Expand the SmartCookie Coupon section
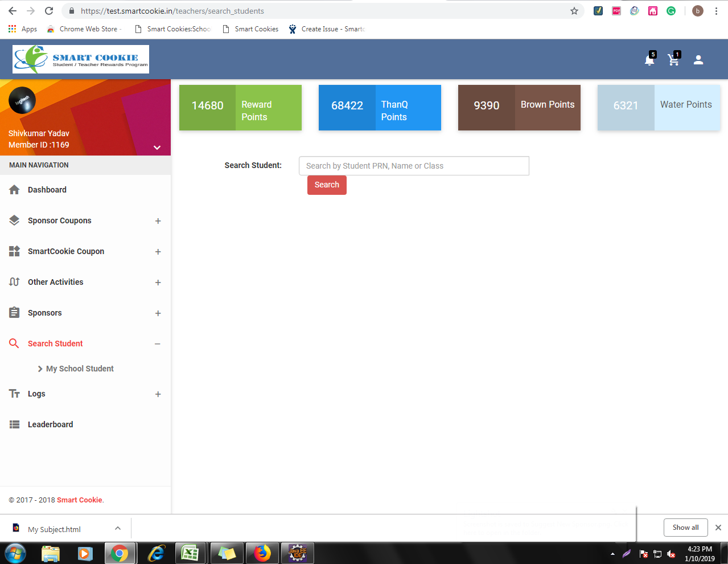The width and height of the screenshot is (728, 564). (x=158, y=252)
